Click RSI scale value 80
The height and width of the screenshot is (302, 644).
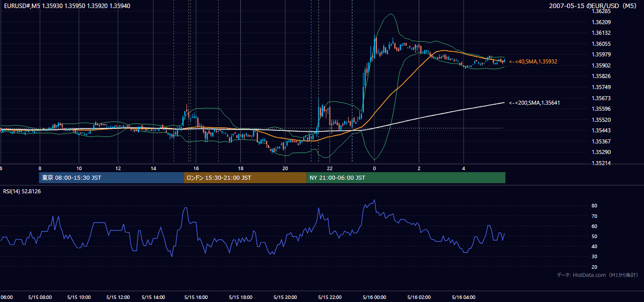pos(594,206)
